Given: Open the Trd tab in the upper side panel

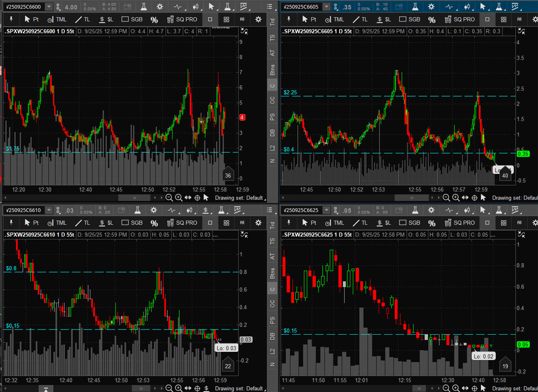Looking at the screenshot, I should 272,21.
